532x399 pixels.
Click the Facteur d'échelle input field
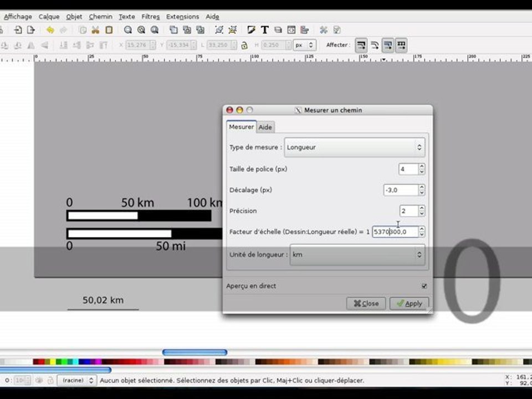point(395,232)
